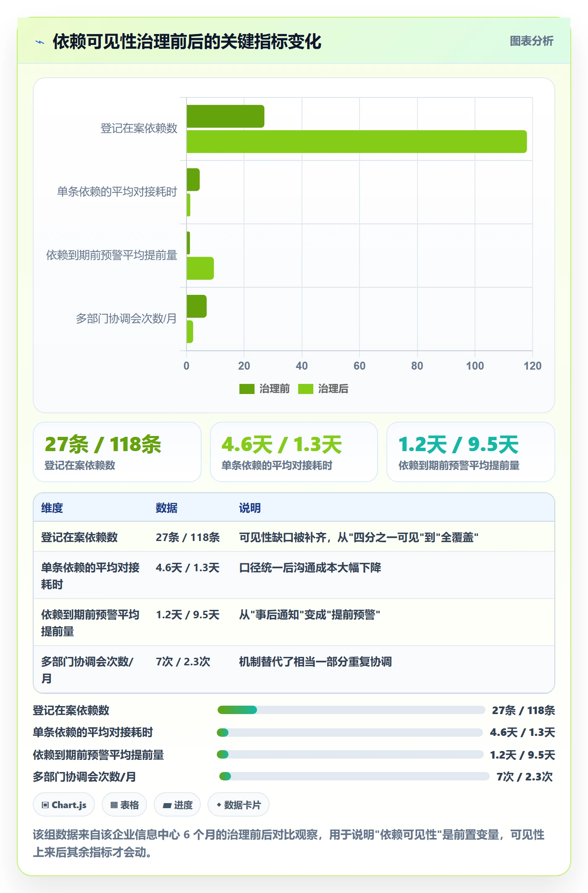The height and width of the screenshot is (893, 588).
Task: Click progress label 7次 / 2.3次
Action: point(525,777)
